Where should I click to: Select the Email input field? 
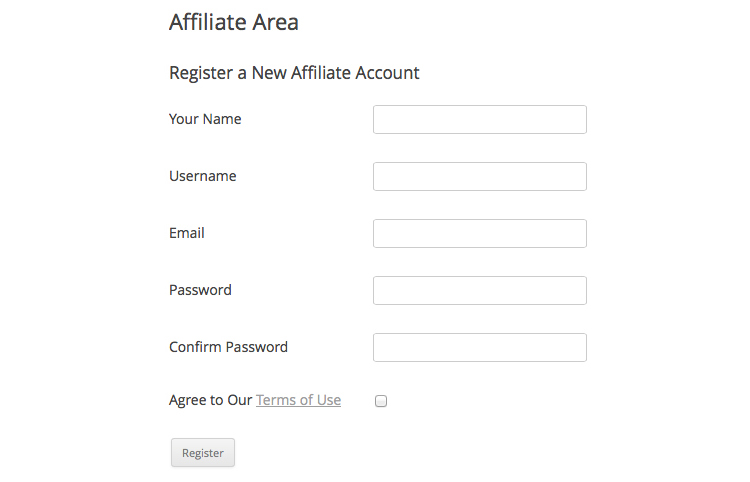pyautogui.click(x=479, y=234)
